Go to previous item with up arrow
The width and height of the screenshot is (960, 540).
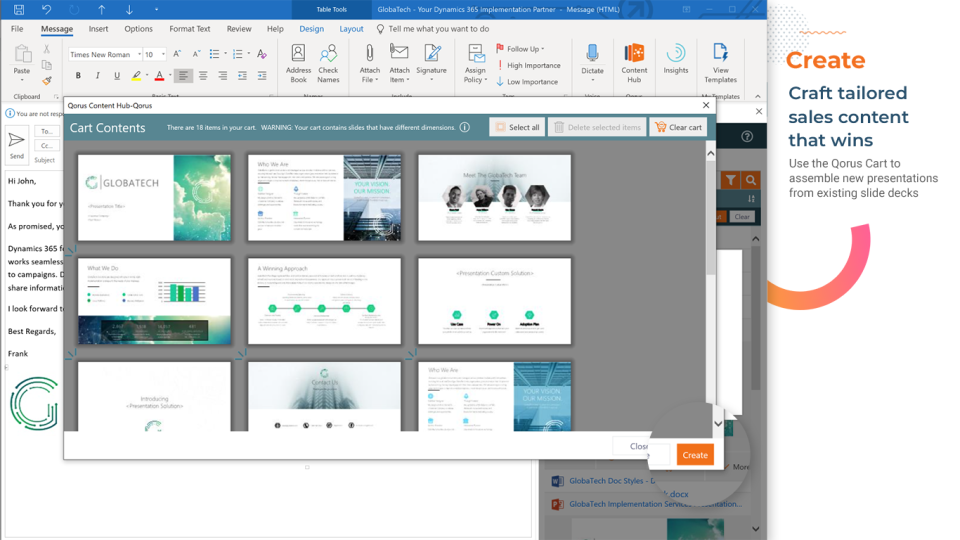point(102,9)
